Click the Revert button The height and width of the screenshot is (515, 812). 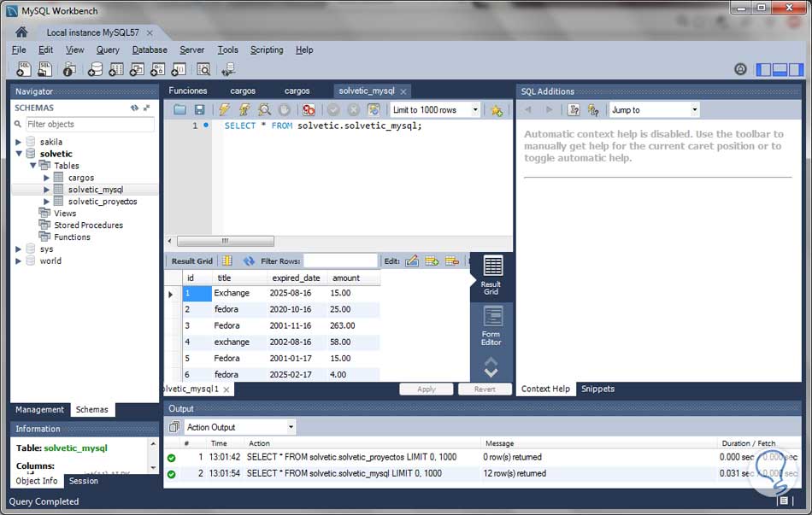(485, 389)
